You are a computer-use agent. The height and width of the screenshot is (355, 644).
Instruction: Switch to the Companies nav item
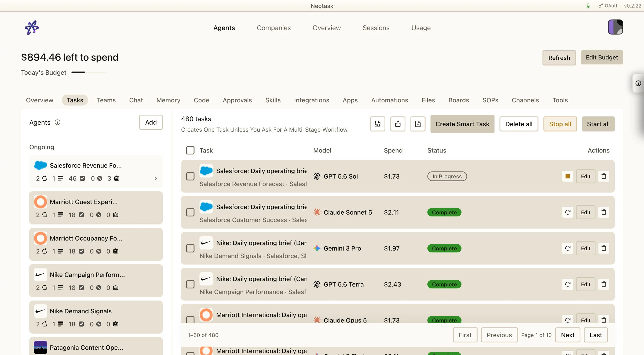coord(274,28)
